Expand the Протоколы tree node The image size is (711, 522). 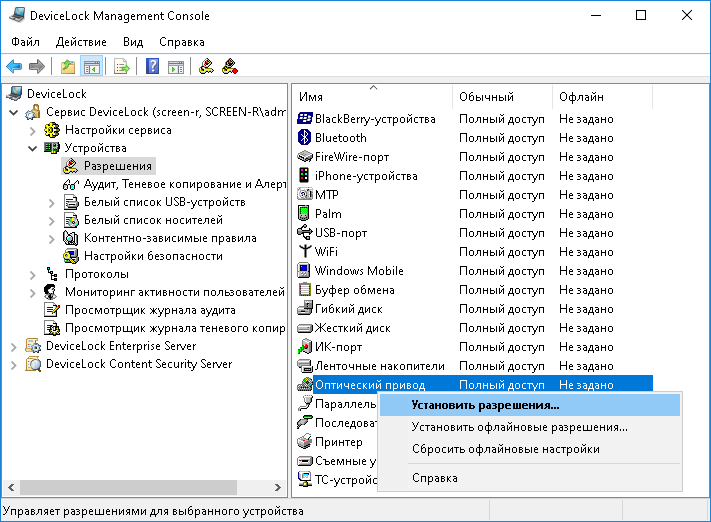(x=32, y=274)
